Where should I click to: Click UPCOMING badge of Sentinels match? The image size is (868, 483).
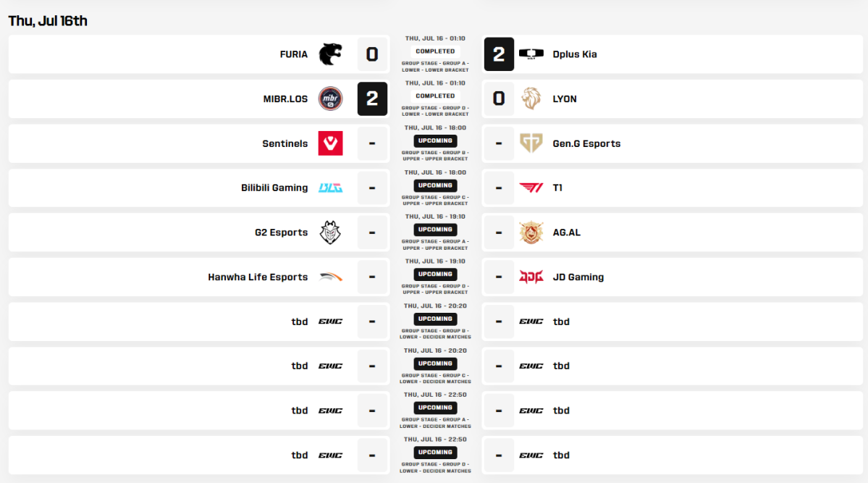click(435, 140)
